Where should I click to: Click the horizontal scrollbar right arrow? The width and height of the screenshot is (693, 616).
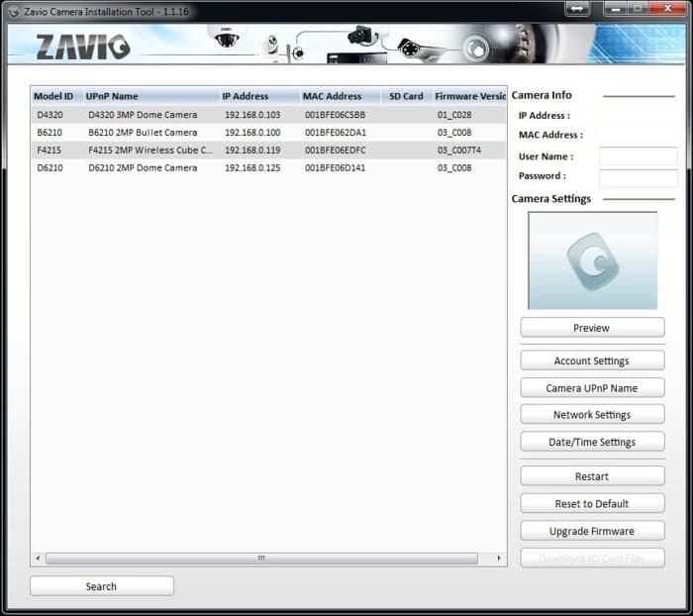tap(499, 559)
